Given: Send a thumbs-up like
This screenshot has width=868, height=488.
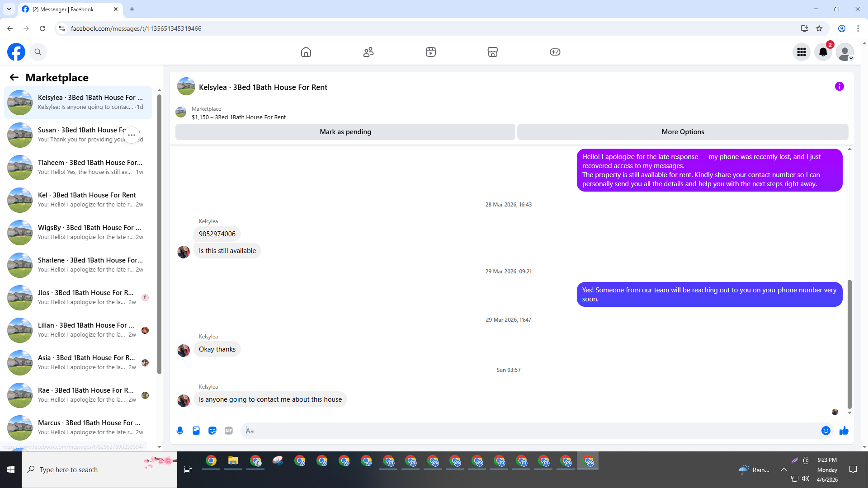Looking at the screenshot, I should [x=844, y=431].
